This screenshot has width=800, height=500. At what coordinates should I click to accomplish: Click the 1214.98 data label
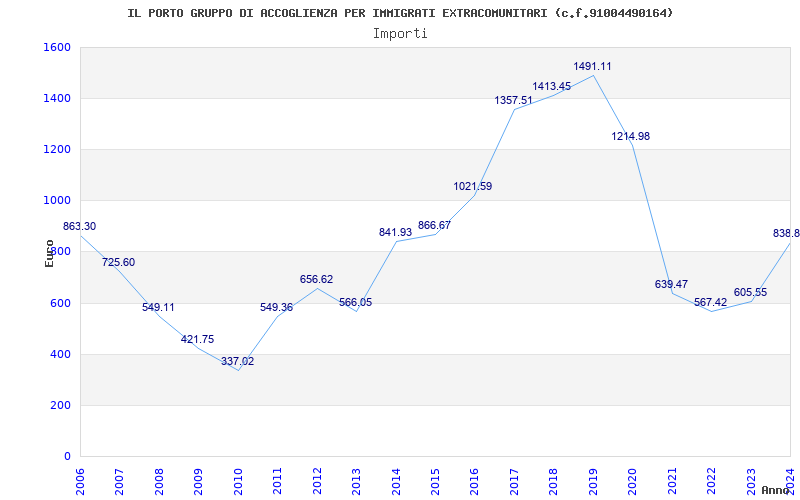pos(631,136)
